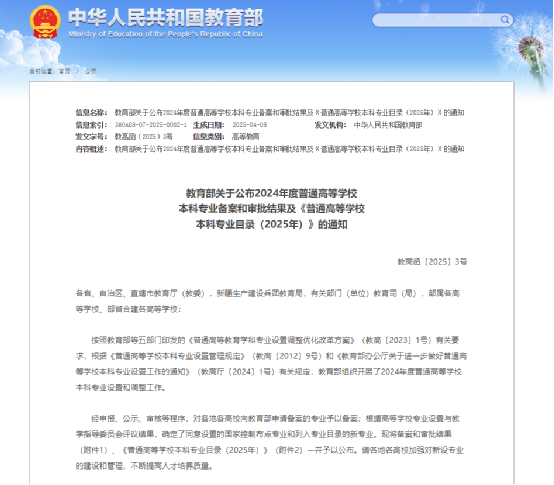The height and width of the screenshot is (485, 554).
Task: Click the 信息索引 label
Action: click(91, 125)
